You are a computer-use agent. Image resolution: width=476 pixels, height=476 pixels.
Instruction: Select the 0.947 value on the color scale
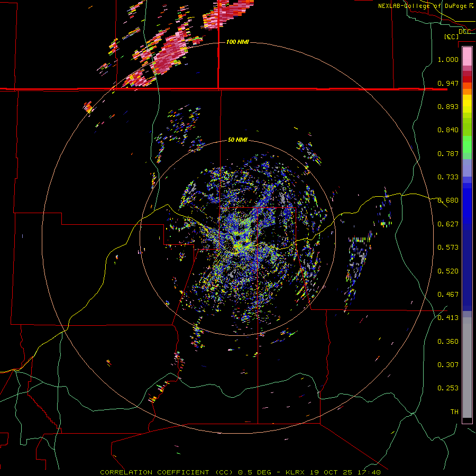point(448,83)
